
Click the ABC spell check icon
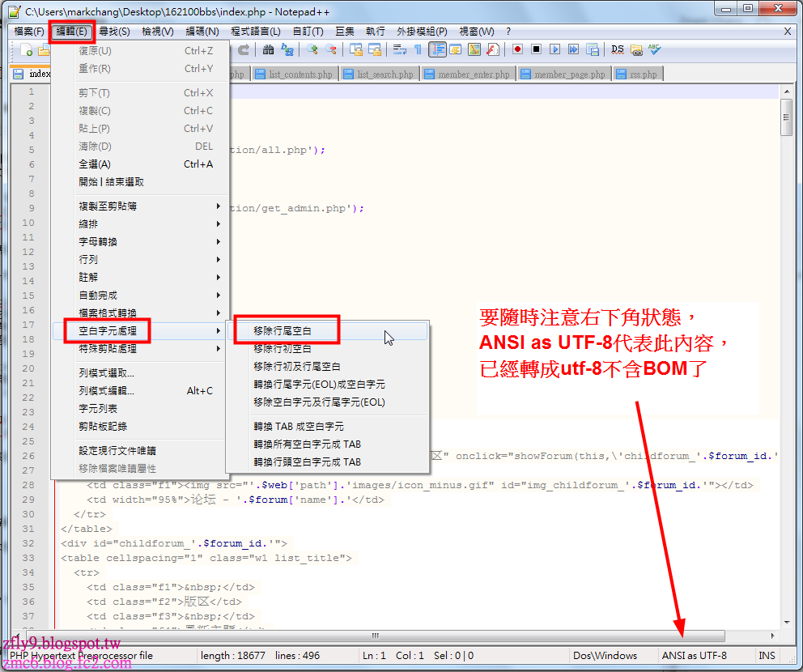coord(655,49)
